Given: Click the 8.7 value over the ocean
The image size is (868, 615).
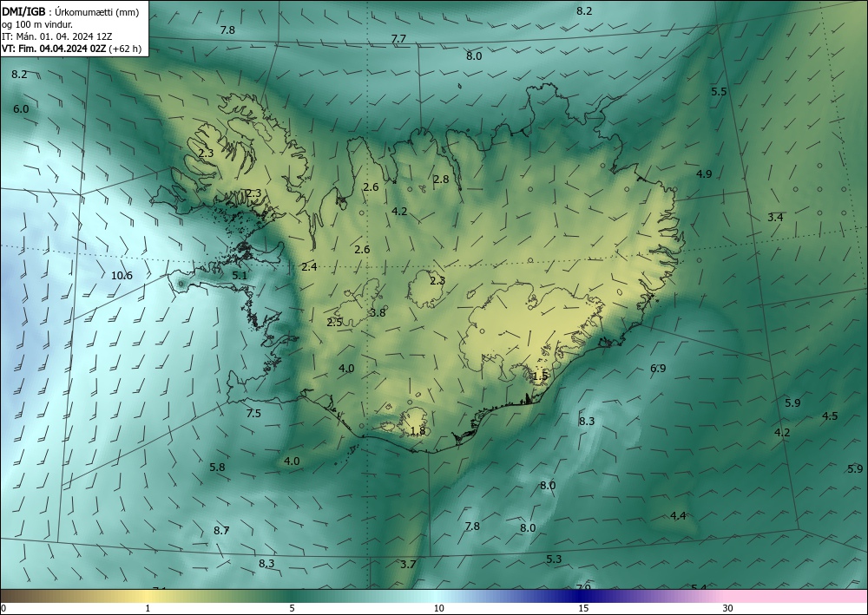Looking at the screenshot, I should pos(221,531).
